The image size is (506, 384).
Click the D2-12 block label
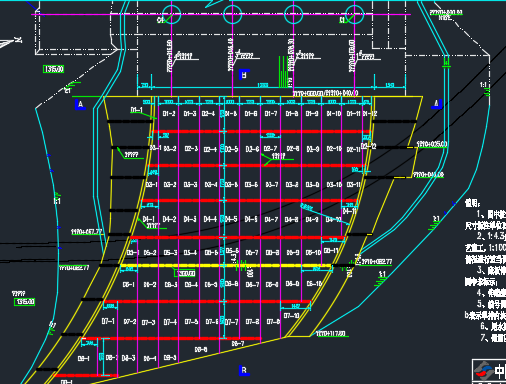click(368, 146)
